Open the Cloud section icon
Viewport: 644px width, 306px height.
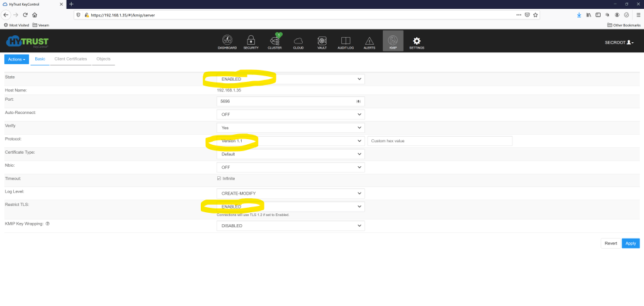coord(298,41)
